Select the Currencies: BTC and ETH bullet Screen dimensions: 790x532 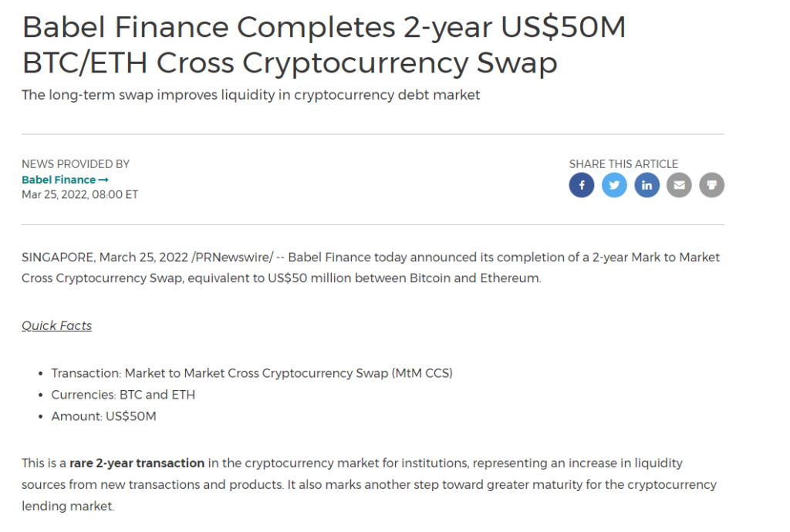pyautogui.click(x=123, y=395)
